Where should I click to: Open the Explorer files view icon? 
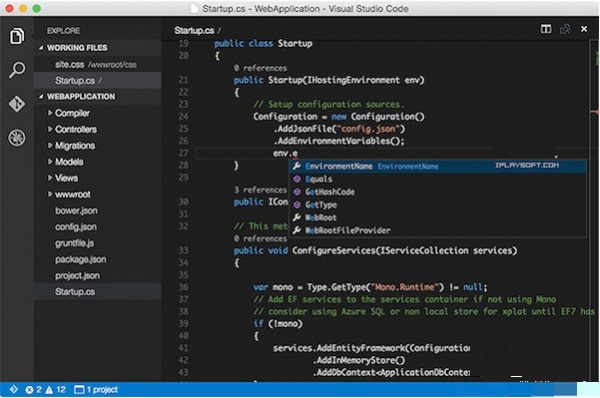[x=17, y=36]
